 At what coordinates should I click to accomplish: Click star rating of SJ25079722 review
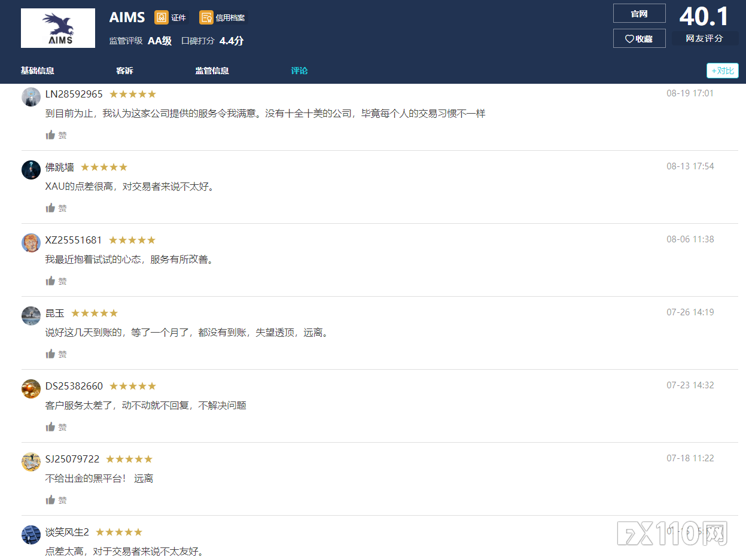[129, 459]
